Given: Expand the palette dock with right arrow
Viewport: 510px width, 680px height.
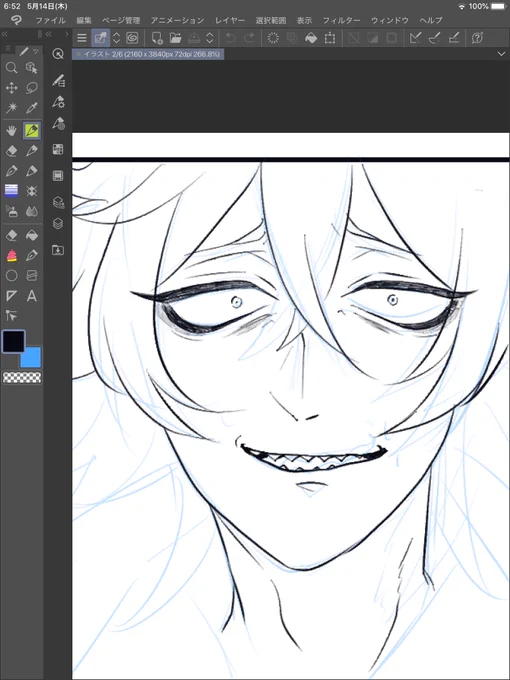Looking at the screenshot, I should point(66,34).
